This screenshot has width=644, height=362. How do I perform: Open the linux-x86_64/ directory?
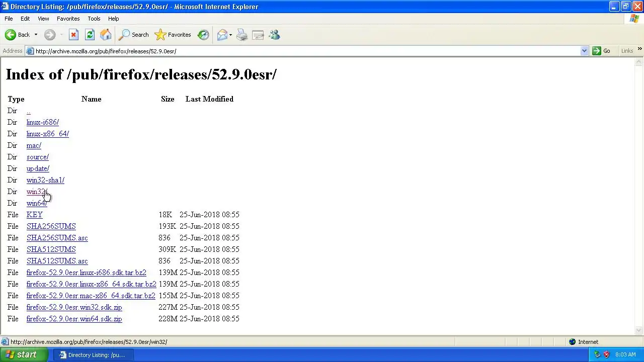pyautogui.click(x=48, y=134)
